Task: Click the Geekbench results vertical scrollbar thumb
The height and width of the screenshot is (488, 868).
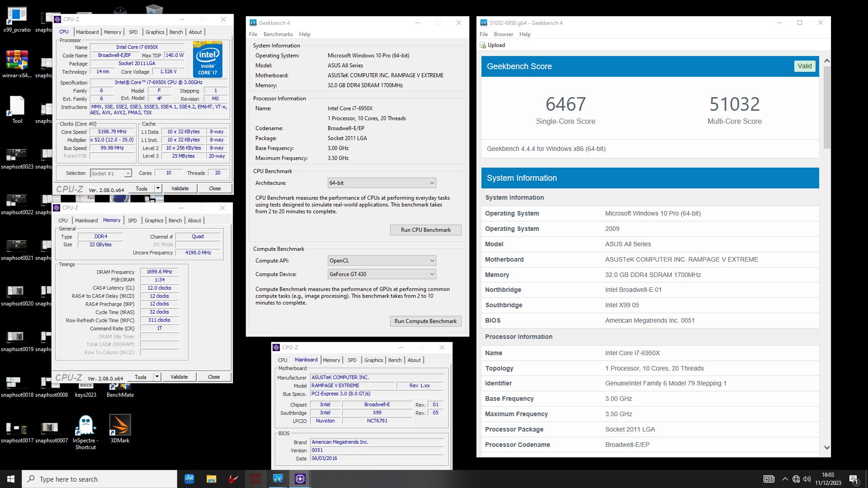Action: click(x=827, y=107)
